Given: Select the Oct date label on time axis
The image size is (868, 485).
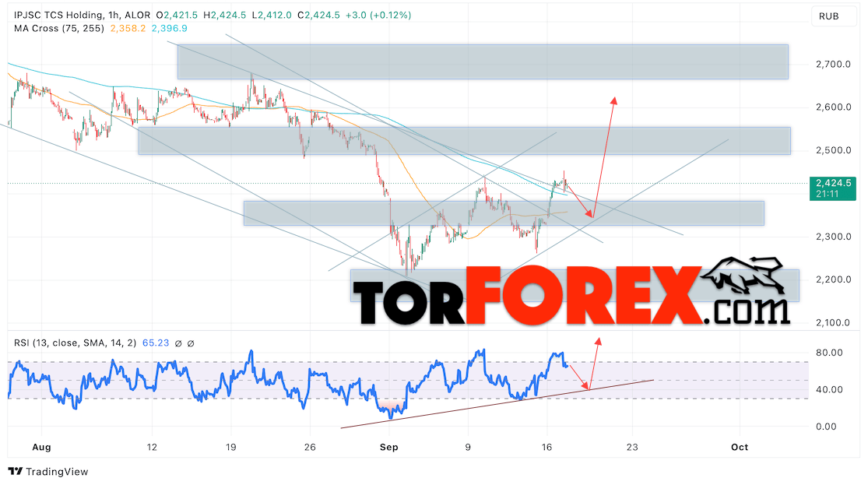Looking at the screenshot, I should [740, 448].
